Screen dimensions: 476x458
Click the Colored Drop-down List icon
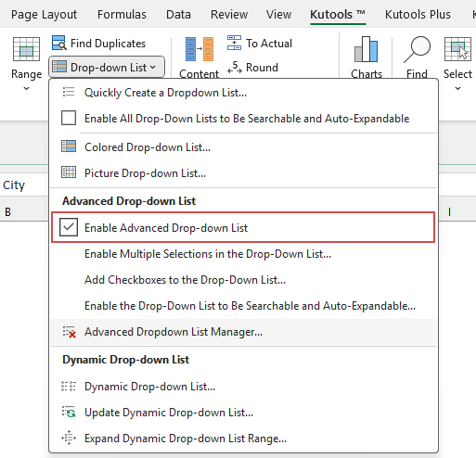(69, 146)
